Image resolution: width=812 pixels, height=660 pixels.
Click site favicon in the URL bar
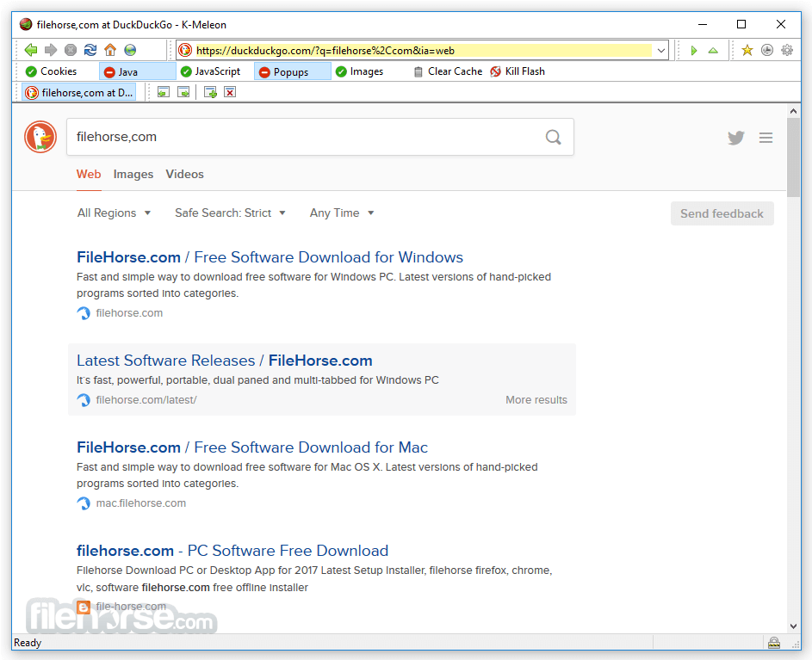185,50
